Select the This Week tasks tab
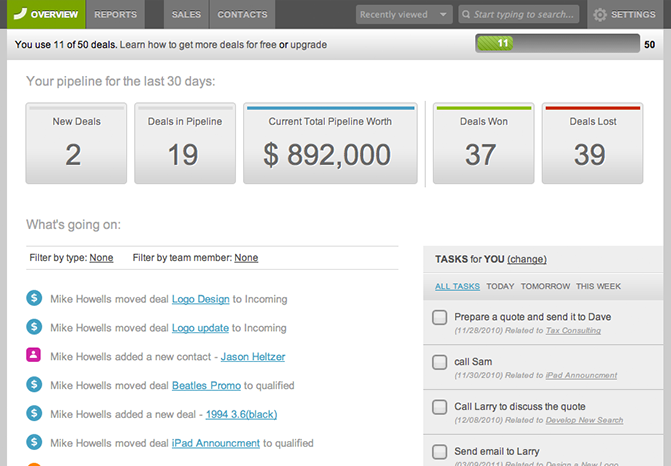The image size is (671, 466). coord(598,286)
